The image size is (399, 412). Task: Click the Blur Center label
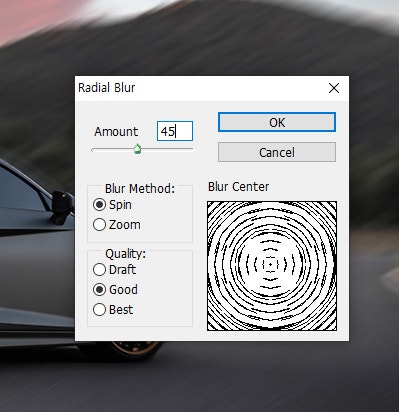coord(238,187)
